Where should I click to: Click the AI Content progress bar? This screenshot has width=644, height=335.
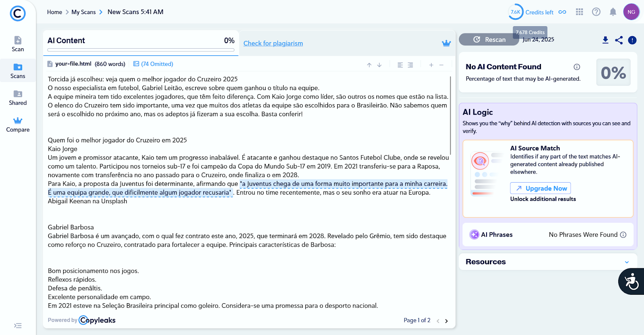click(x=141, y=50)
